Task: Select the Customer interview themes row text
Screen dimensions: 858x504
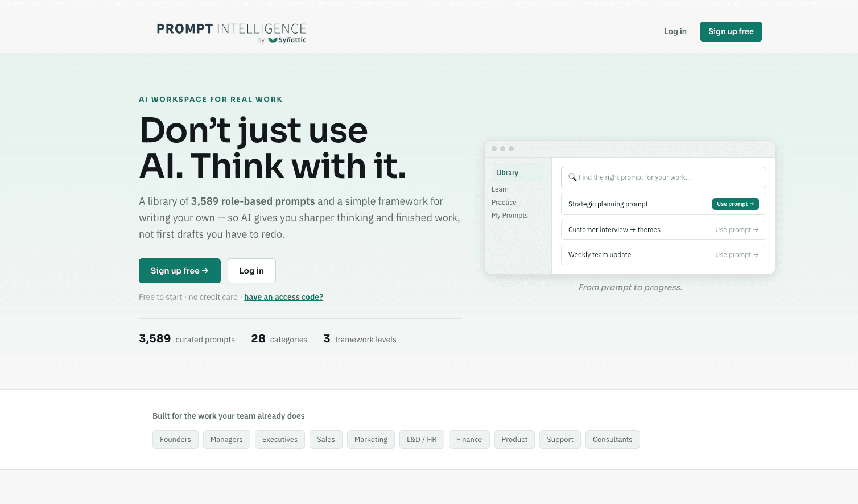Action: coord(614,230)
